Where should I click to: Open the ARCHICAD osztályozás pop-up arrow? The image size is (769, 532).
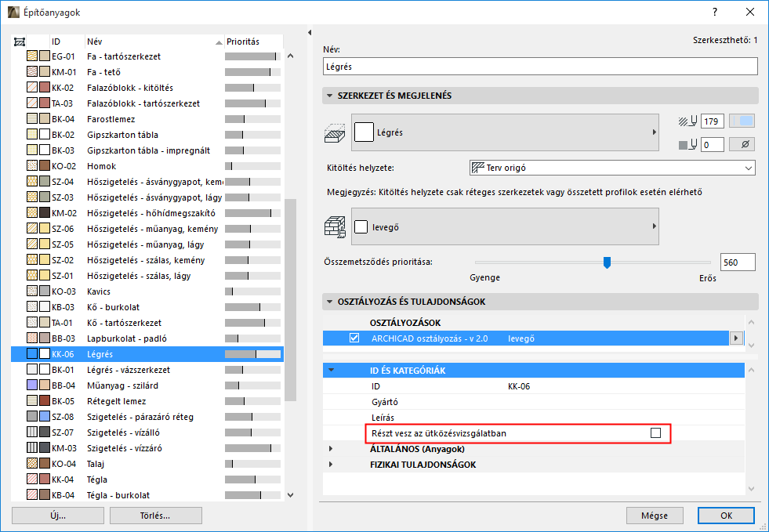pos(735,337)
